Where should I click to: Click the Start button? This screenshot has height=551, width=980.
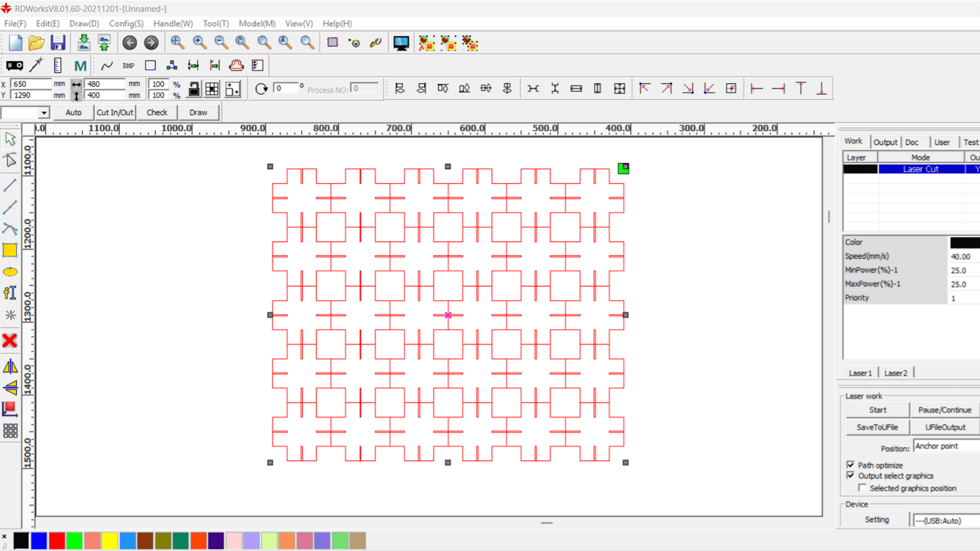point(877,410)
